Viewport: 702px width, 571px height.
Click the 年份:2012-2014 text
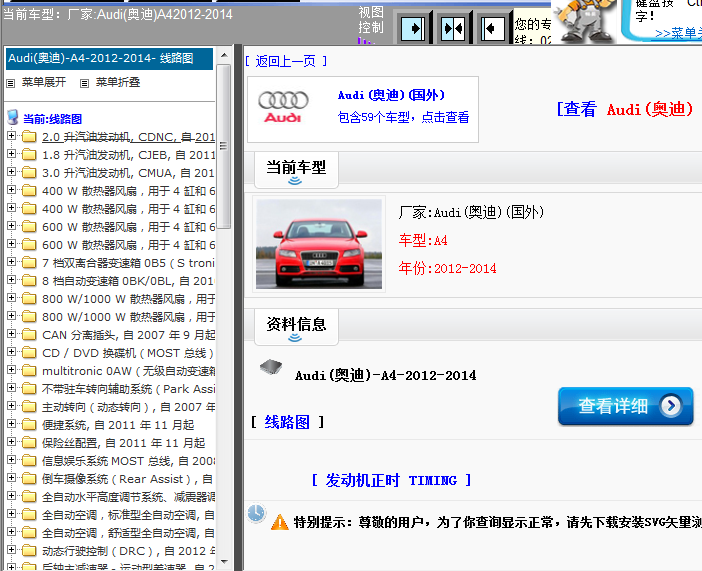447,269
